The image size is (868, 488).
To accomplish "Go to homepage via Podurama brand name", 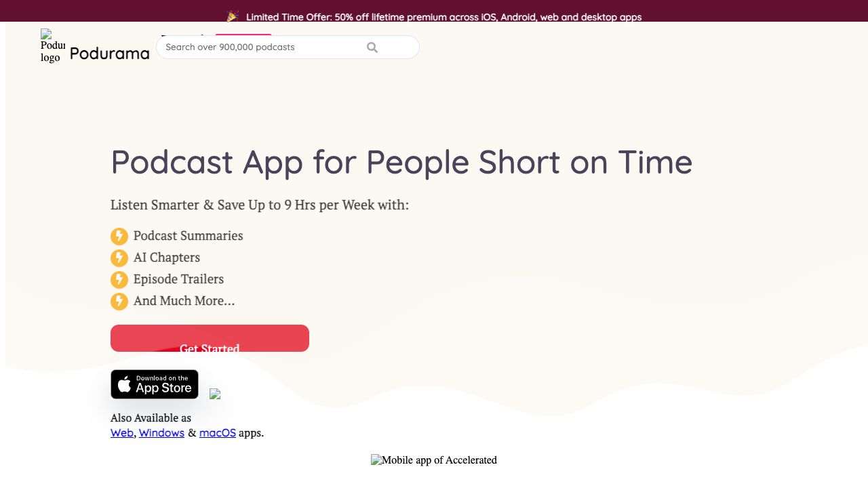I will (x=109, y=53).
